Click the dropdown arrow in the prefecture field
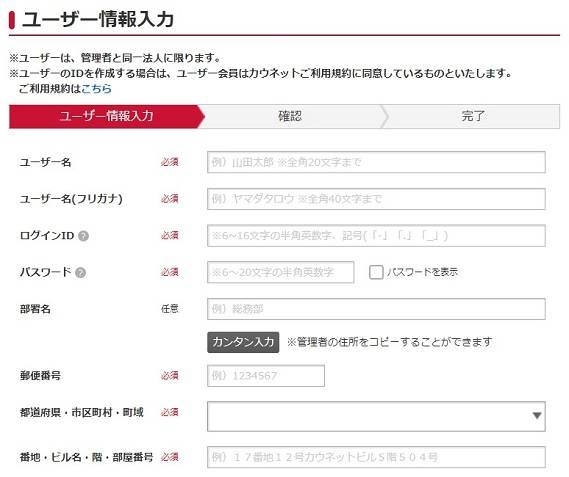The height and width of the screenshot is (477, 569). click(x=537, y=416)
